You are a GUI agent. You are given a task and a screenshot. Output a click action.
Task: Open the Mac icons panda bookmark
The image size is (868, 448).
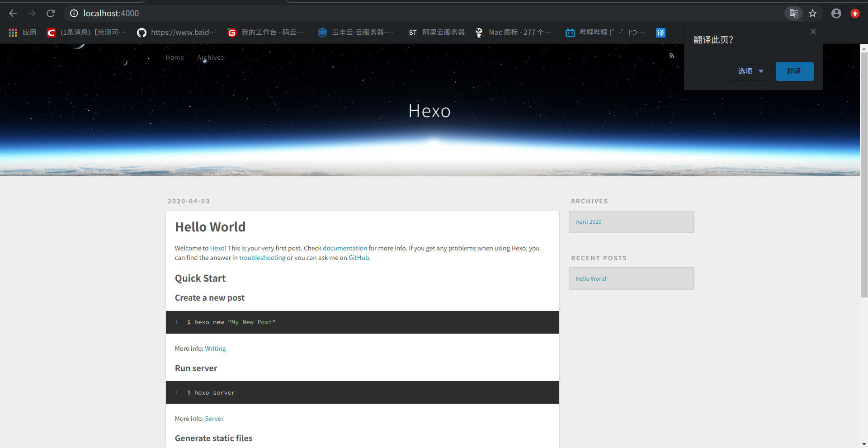pos(513,33)
